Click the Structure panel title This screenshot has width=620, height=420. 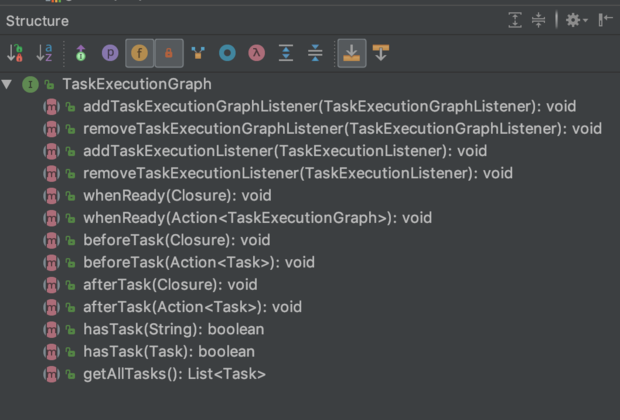coord(37,21)
